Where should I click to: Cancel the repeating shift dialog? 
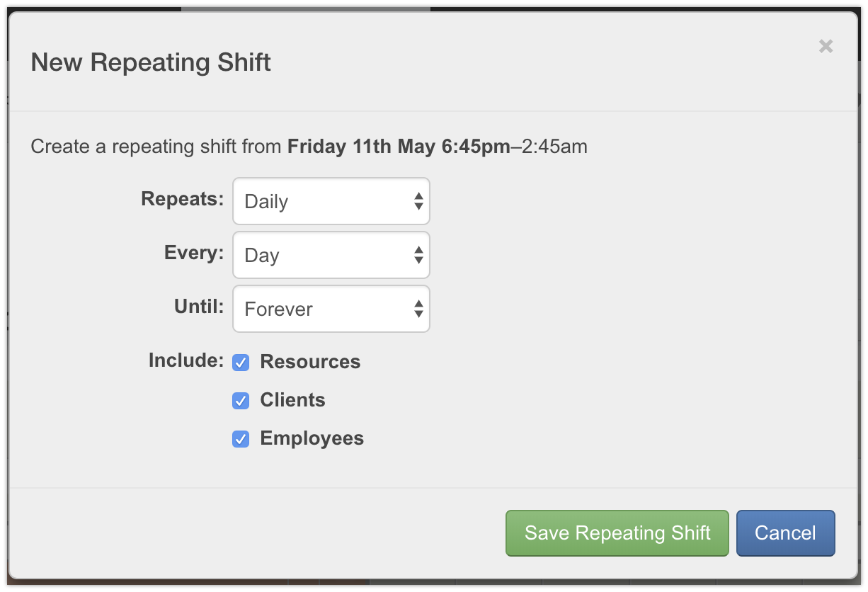tap(785, 533)
